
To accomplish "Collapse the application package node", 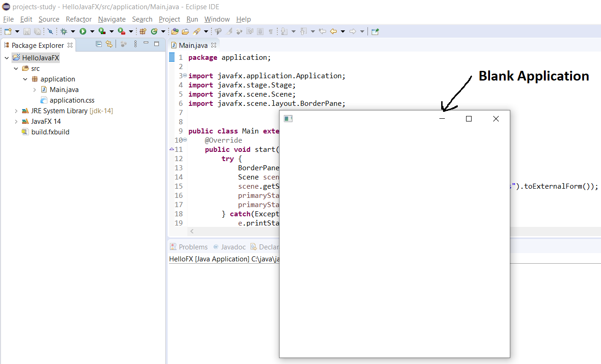I will (x=25, y=79).
